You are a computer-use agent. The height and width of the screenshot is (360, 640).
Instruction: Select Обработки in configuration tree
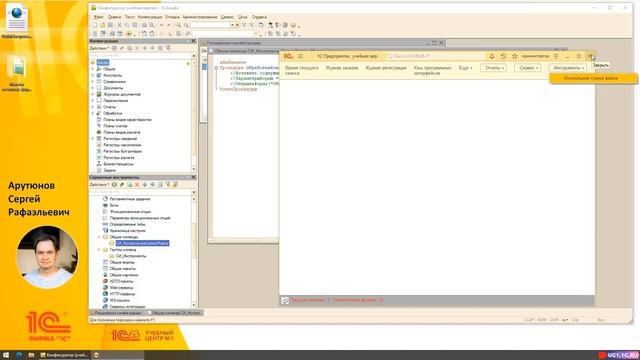(x=112, y=113)
